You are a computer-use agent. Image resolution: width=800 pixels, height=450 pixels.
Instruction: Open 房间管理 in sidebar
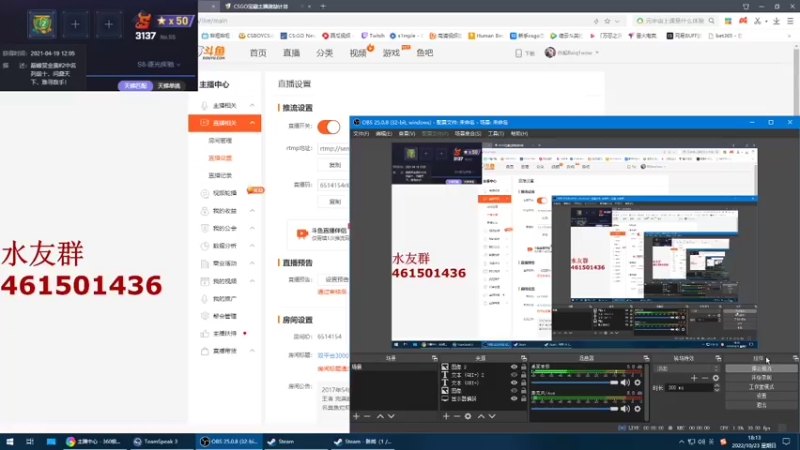(220, 140)
